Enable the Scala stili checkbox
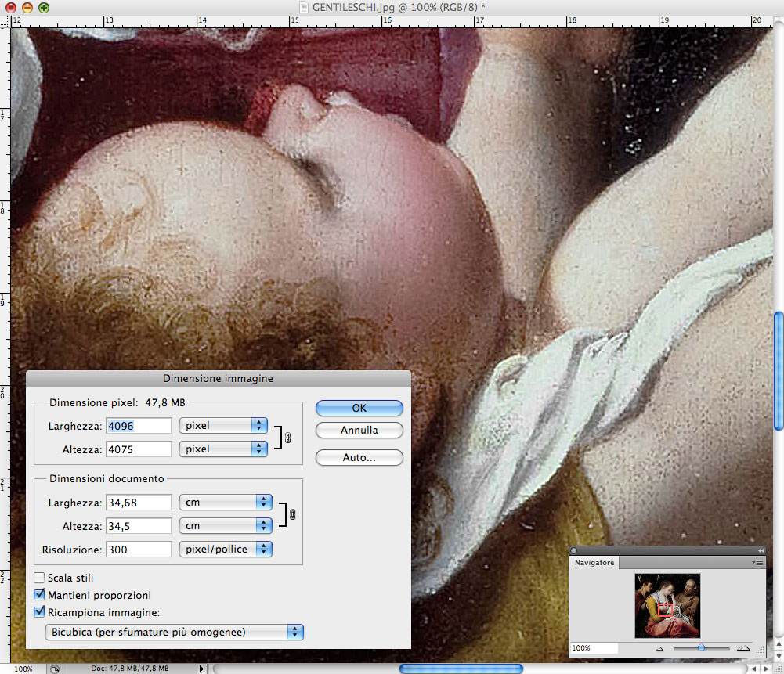Image resolution: width=784 pixels, height=674 pixels. click(39, 578)
